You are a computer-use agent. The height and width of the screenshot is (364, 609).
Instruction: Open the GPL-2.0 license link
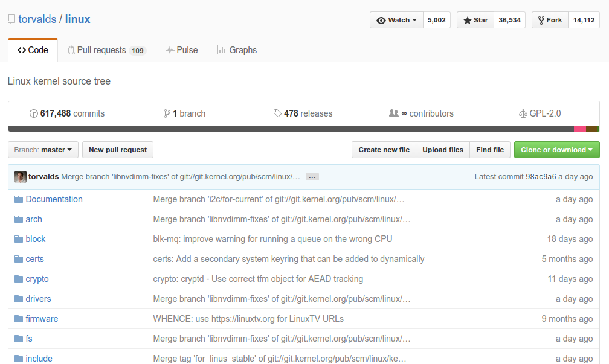[540, 113]
